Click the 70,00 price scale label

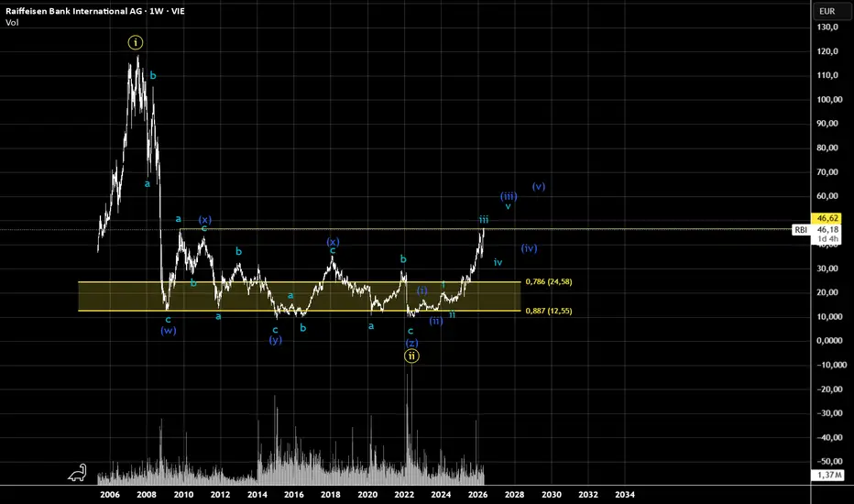pyautogui.click(x=827, y=171)
